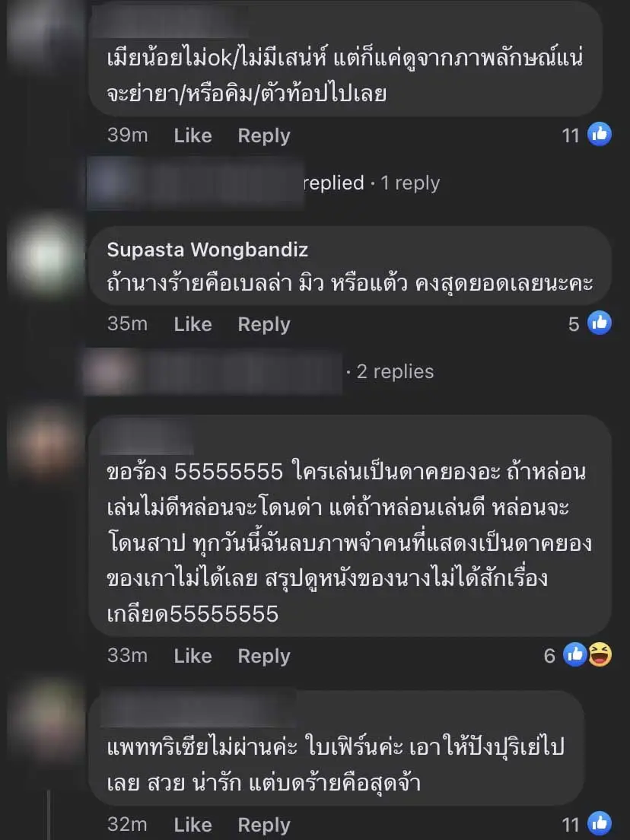
Task: Open thumbs-up reactions with count 11 at 39m
Action: (x=600, y=134)
